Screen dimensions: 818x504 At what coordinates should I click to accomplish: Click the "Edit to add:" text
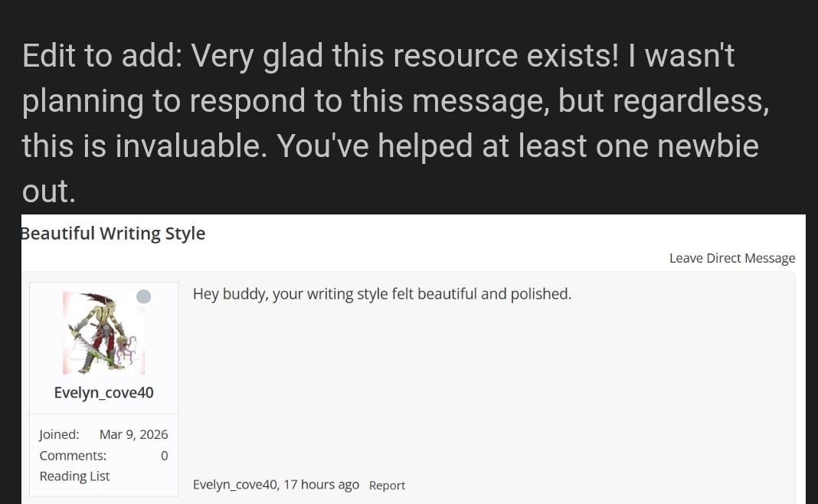[102, 56]
